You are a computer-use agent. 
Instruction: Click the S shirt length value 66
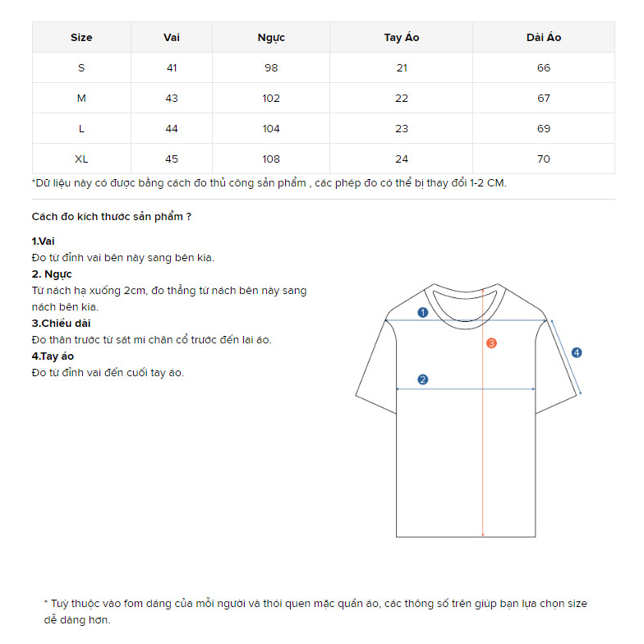(544, 67)
